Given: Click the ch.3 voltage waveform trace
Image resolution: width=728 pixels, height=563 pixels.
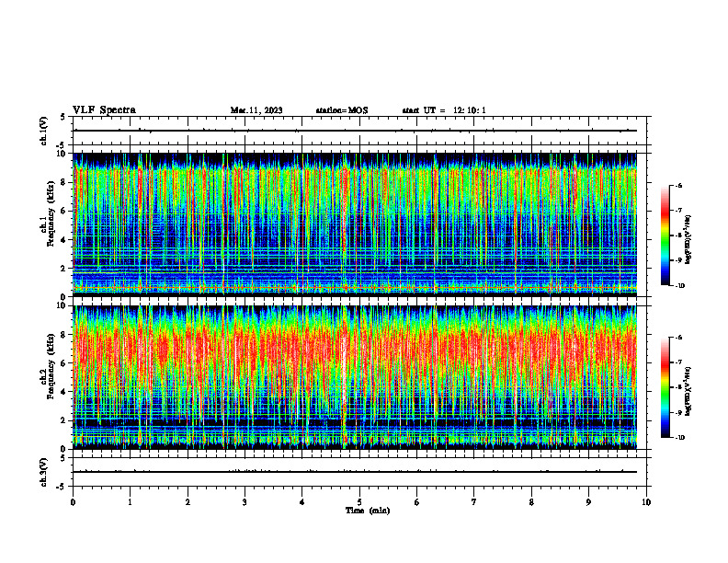Looking at the screenshot, I should point(355,472).
